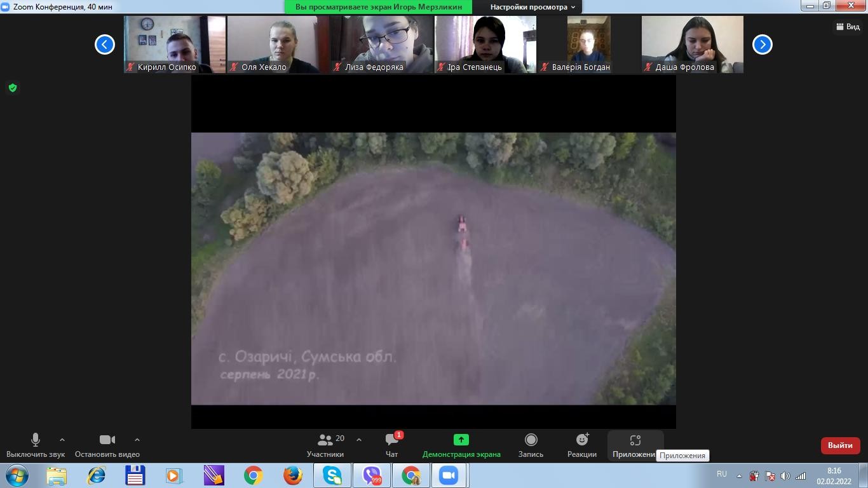Leave the meeting with Выйти

[x=840, y=445]
